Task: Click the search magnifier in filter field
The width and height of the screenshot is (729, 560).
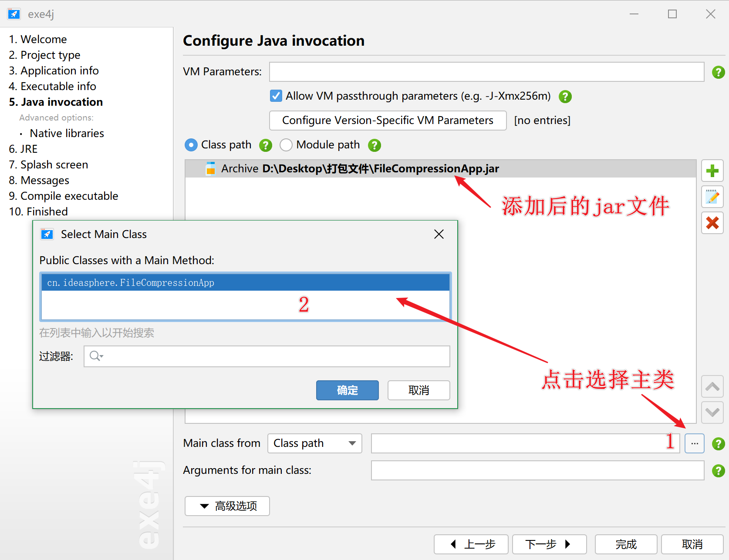Action: (x=96, y=356)
